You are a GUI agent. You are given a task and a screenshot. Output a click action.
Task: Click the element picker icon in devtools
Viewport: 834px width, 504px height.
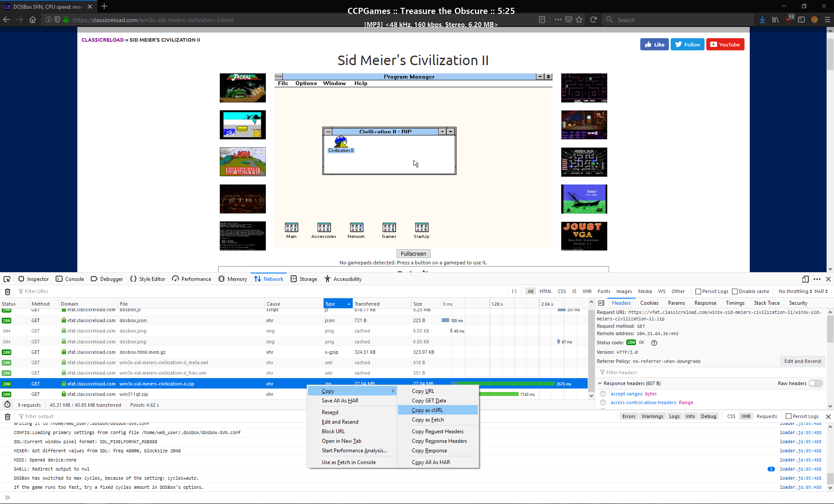pos(7,279)
